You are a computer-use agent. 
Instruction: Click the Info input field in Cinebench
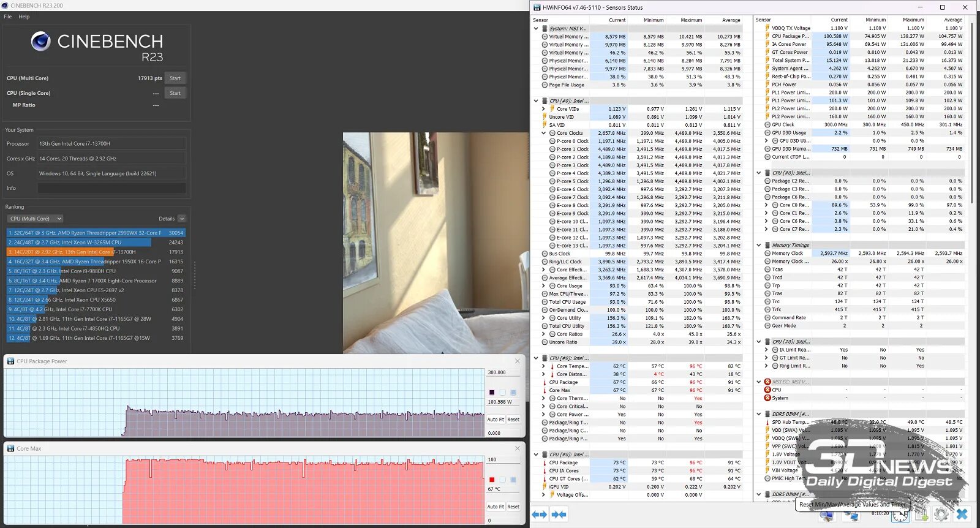pos(111,188)
